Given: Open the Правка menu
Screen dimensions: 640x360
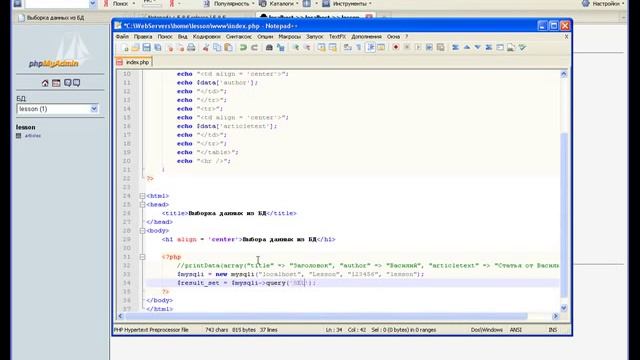Looking at the screenshot, I should (143, 37).
